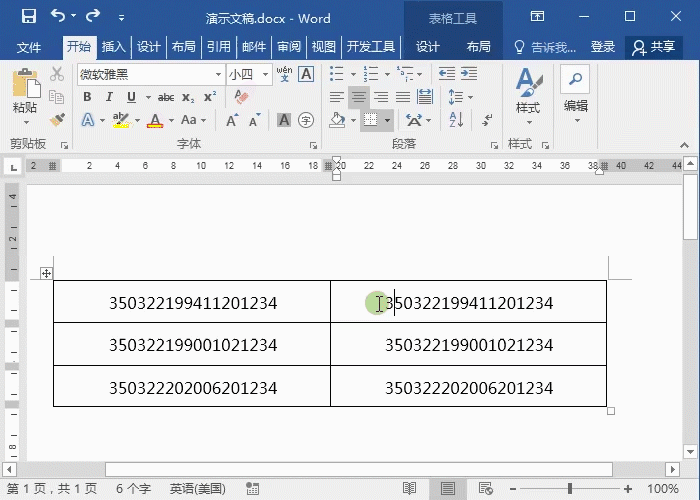
Task: Justify paragraph text
Action: pyautogui.click(x=403, y=97)
